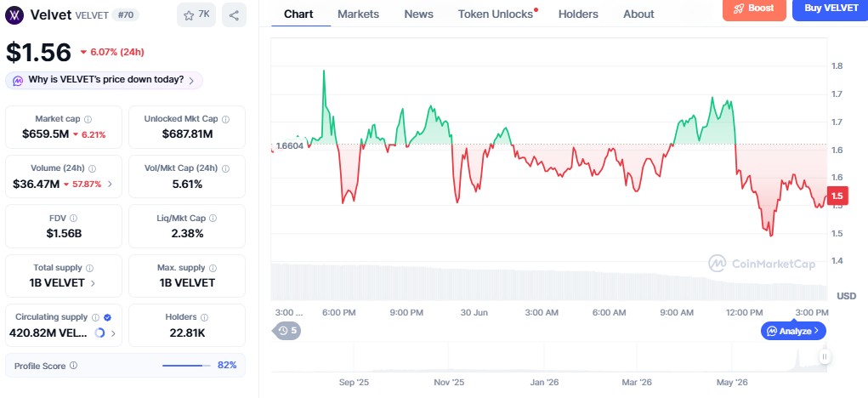Open the News tab
The height and width of the screenshot is (398, 868).
[x=418, y=14]
